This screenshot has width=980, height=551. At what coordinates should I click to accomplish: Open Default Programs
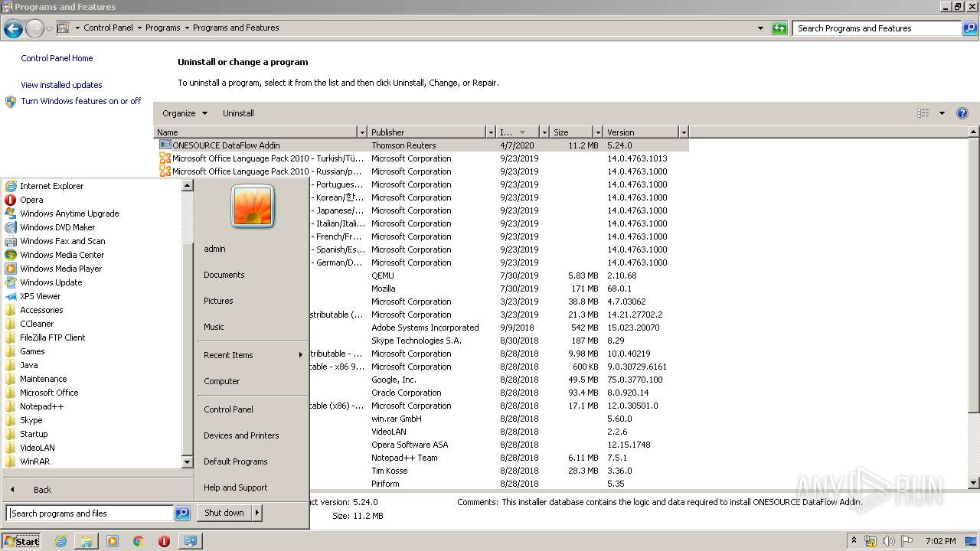tap(235, 461)
